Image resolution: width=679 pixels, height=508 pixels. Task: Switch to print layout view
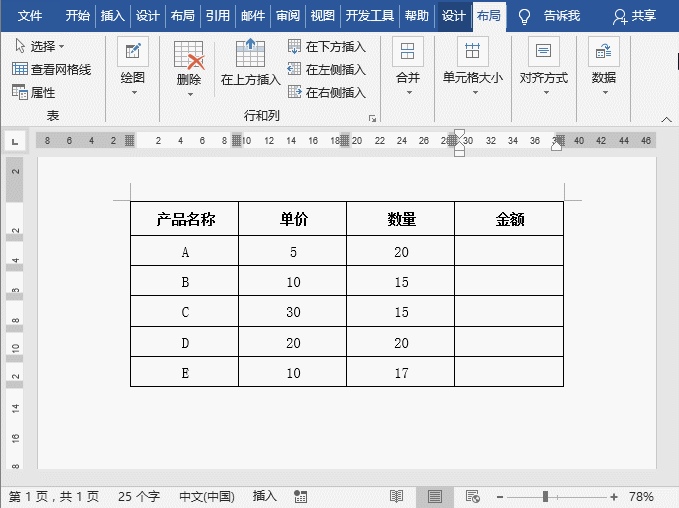[x=435, y=496]
